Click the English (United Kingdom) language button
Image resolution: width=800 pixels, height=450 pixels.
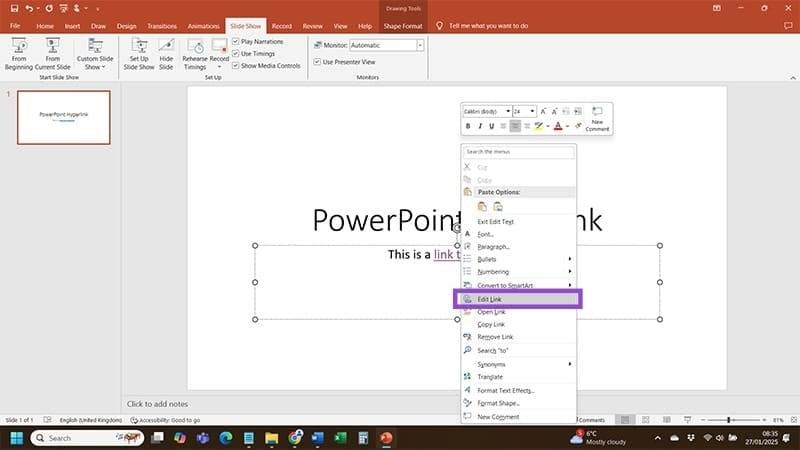click(91, 420)
